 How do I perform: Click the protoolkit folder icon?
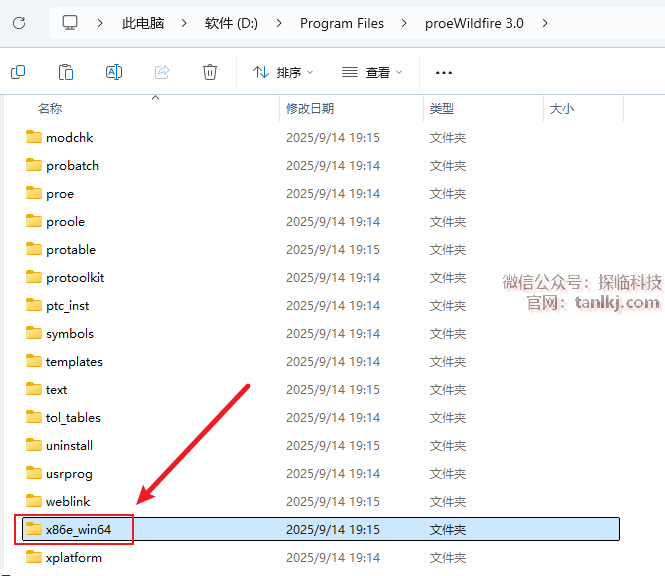point(34,277)
